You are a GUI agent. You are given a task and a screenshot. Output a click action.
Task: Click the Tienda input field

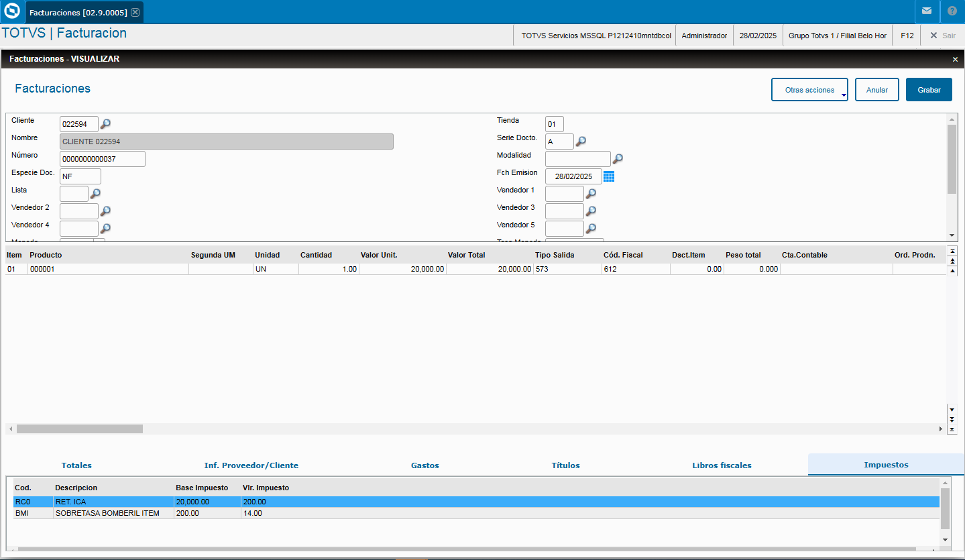(555, 124)
